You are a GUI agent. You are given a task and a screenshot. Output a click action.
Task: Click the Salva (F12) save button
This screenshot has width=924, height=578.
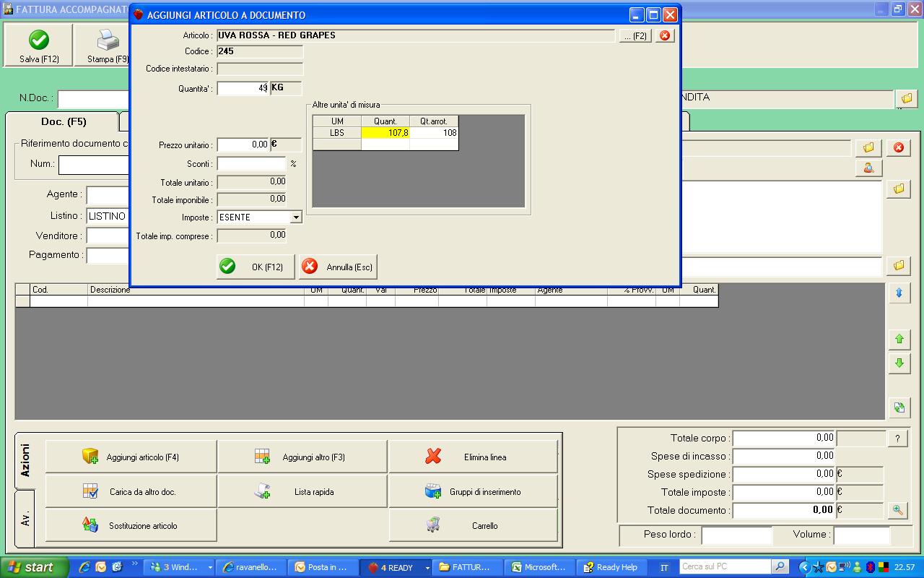pos(39,46)
